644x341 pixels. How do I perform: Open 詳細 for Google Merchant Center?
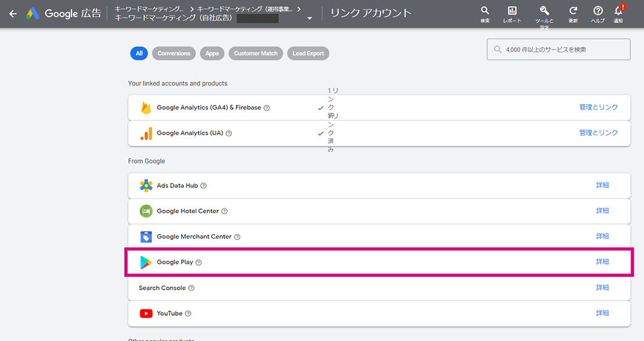(x=603, y=236)
